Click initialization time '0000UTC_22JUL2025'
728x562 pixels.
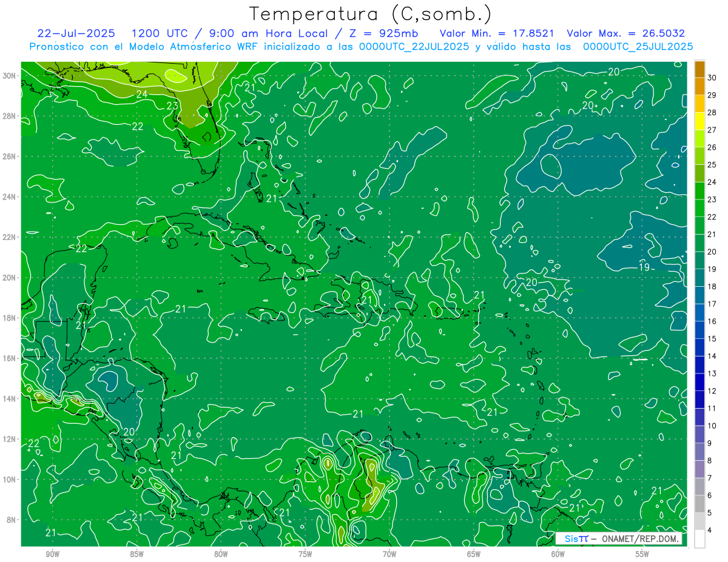pyautogui.click(x=414, y=46)
